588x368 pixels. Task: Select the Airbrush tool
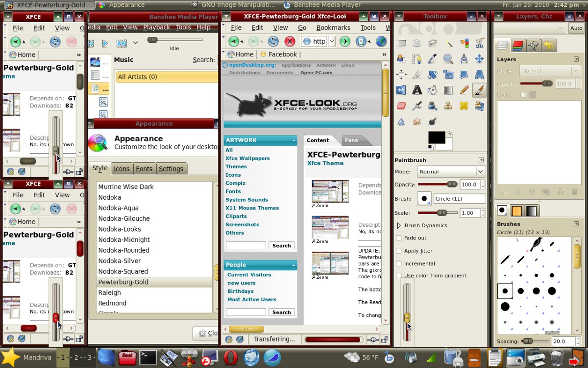click(x=417, y=105)
